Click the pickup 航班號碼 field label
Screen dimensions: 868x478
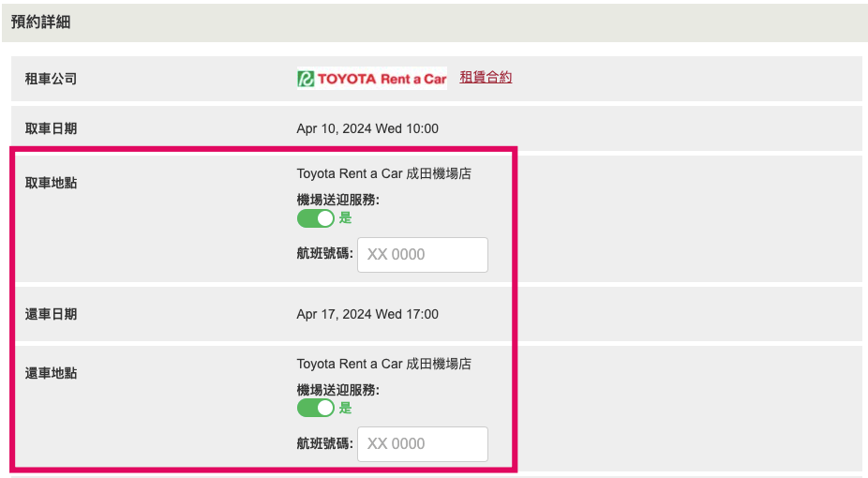point(325,253)
